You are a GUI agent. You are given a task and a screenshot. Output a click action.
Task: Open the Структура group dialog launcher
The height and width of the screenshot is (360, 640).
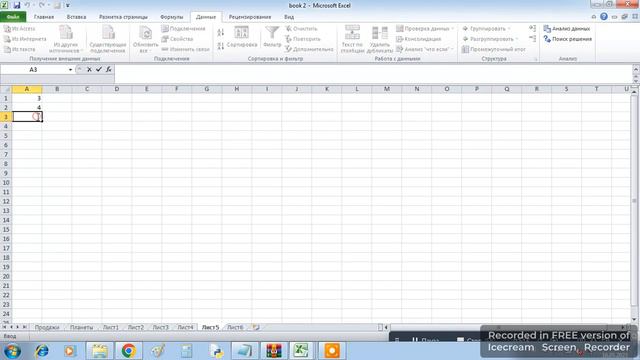coord(536,59)
